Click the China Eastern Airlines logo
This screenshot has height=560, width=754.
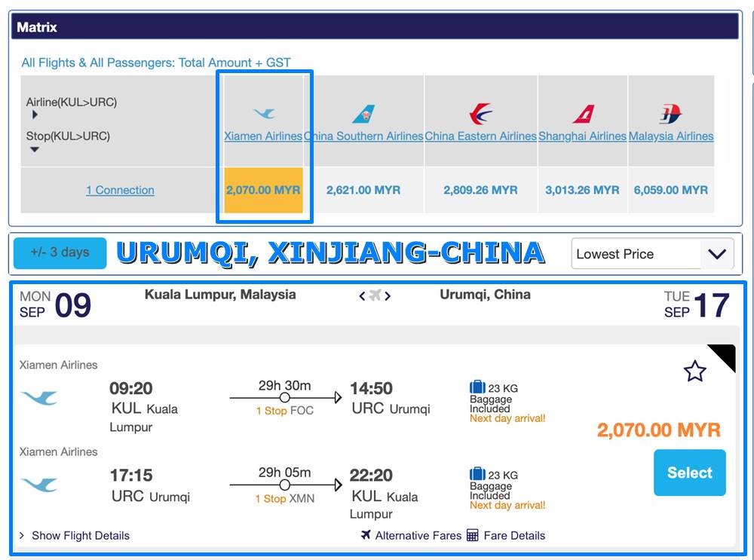tap(480, 114)
